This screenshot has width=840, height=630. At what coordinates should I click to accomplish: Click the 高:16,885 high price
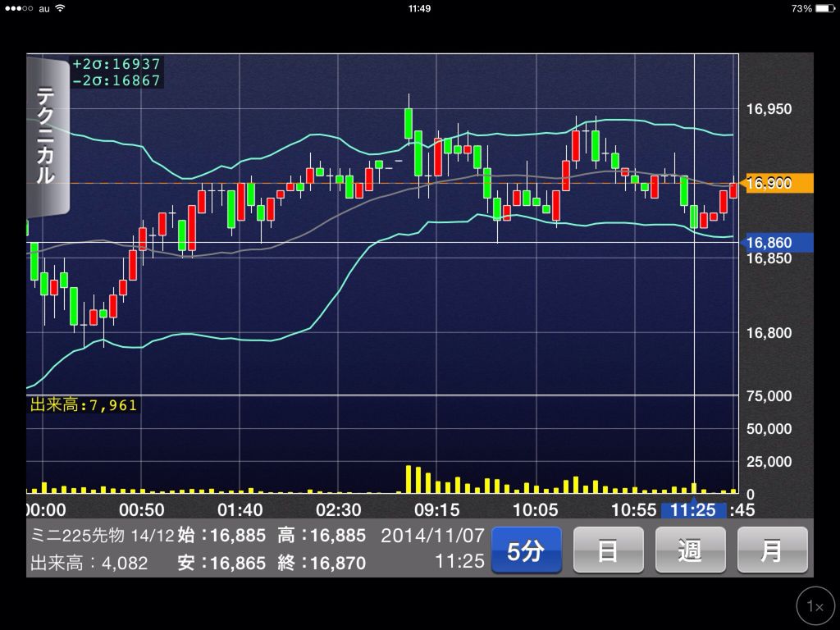pyautogui.click(x=322, y=535)
